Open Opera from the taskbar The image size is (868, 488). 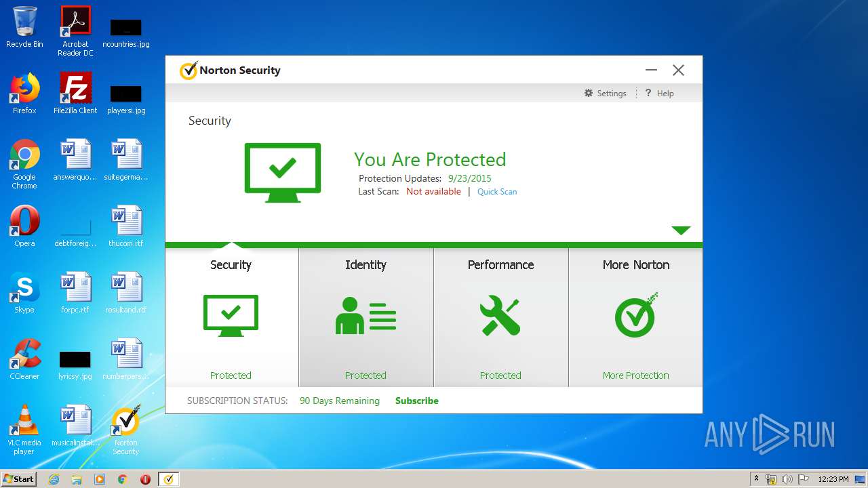click(145, 479)
